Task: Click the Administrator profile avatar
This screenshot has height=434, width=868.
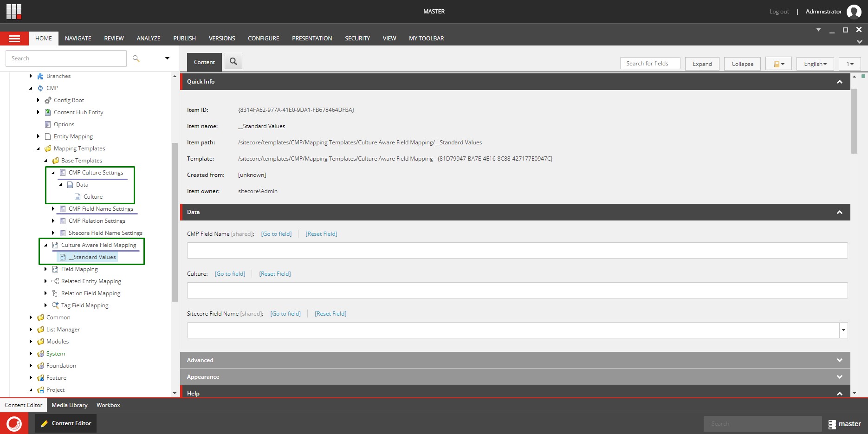Action: 854,12
